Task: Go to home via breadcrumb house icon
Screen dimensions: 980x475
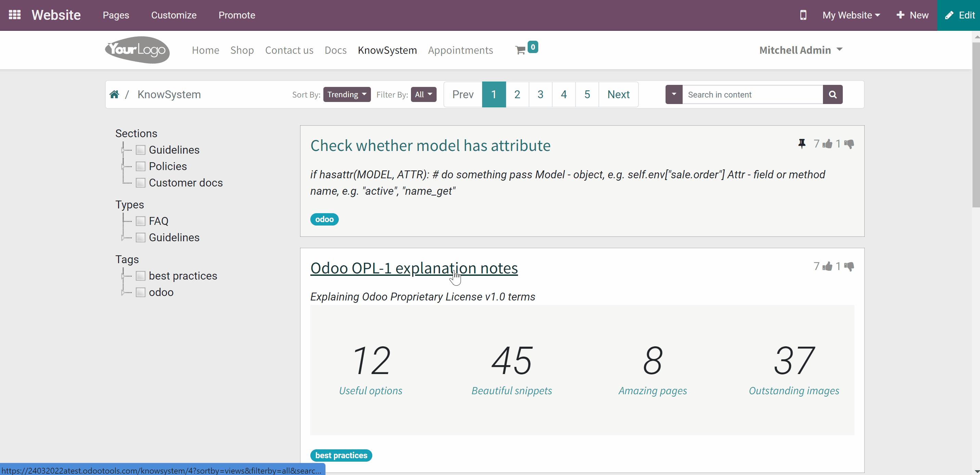Action: (114, 94)
